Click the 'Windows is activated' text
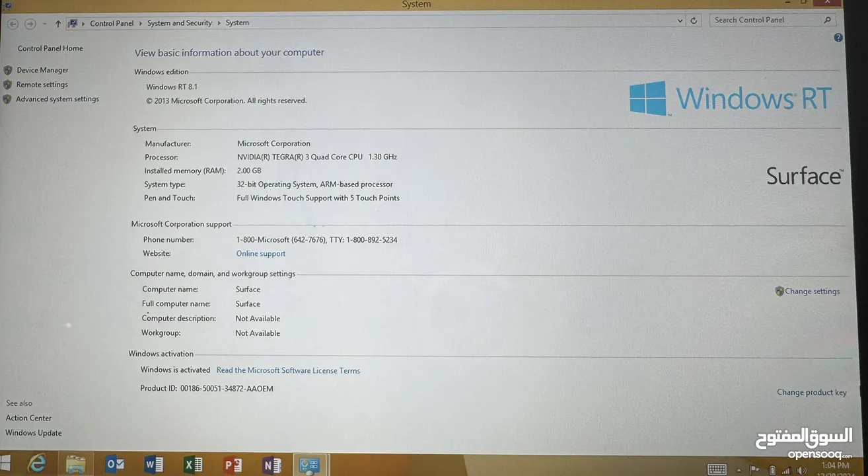The height and width of the screenshot is (476, 868). pyautogui.click(x=175, y=370)
